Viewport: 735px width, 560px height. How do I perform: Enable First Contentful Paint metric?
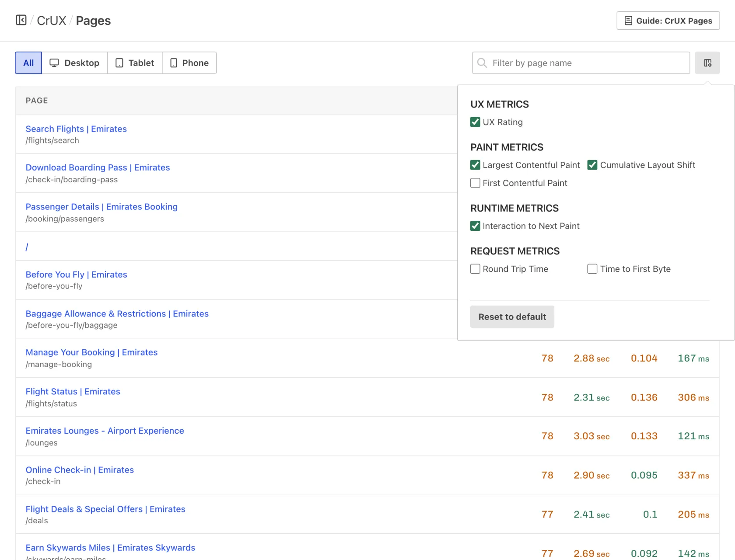click(x=475, y=183)
